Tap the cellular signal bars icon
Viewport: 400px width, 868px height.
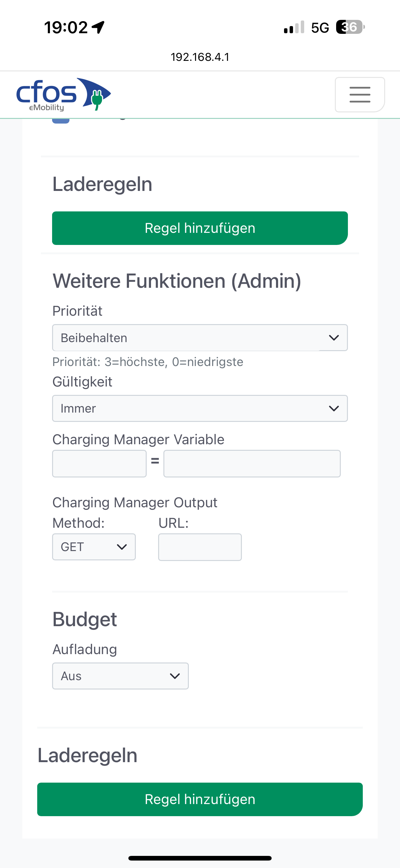(x=294, y=27)
